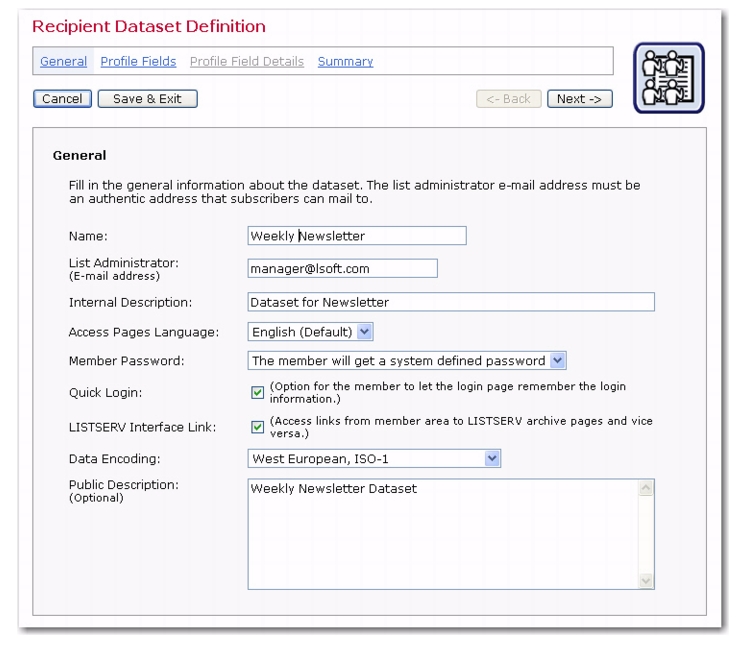Screen dimensions: 743x650
Task: Uncheck the LISTSERV Interface Link checkbox
Action: [257, 427]
